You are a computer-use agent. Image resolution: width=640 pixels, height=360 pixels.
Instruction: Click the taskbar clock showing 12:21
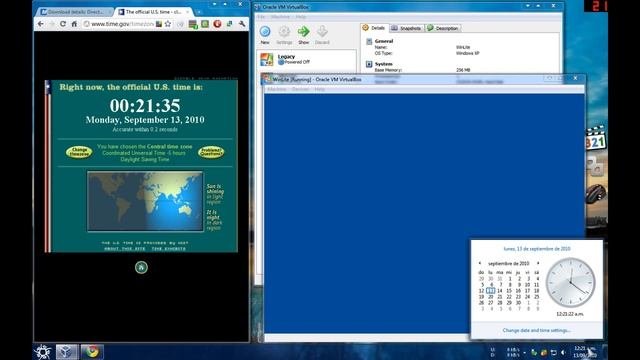click(585, 352)
